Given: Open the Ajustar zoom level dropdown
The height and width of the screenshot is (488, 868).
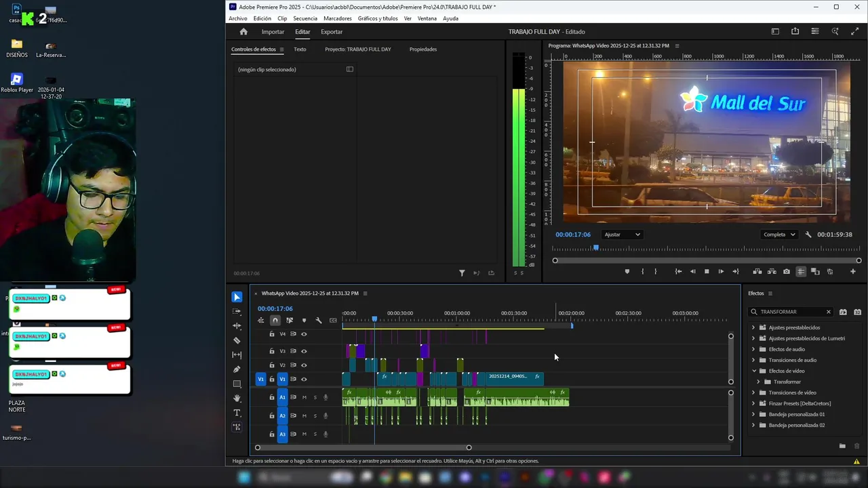Looking at the screenshot, I should (622, 235).
